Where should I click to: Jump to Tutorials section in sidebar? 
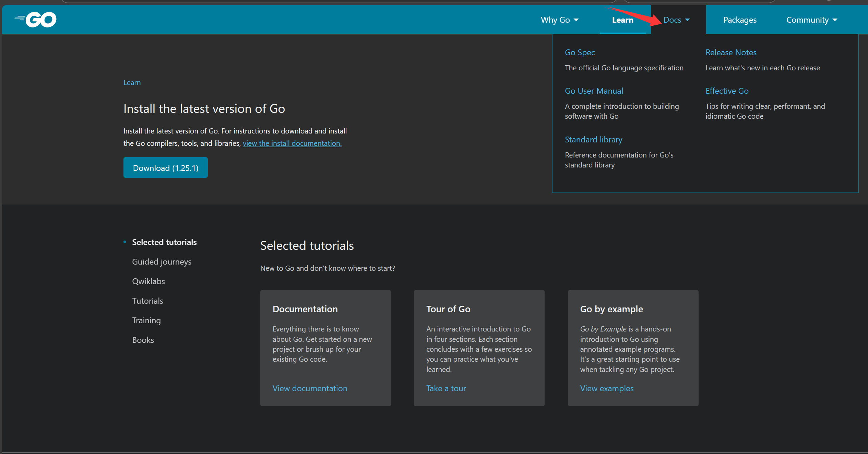click(x=147, y=301)
